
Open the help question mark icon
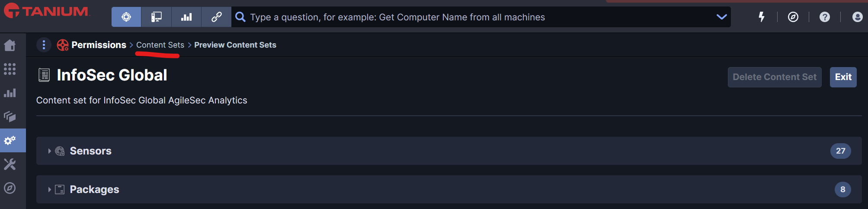(x=825, y=17)
